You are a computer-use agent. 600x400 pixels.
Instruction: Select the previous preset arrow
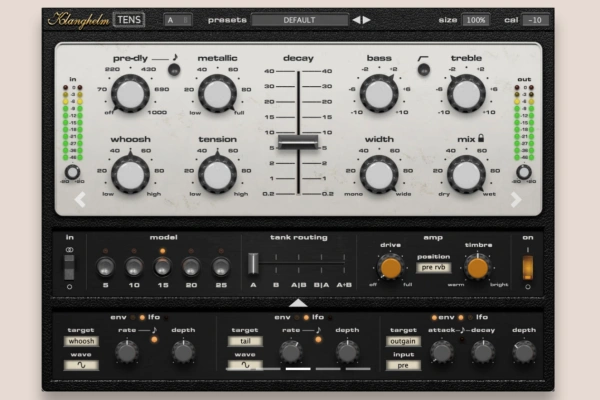pyautogui.click(x=356, y=20)
